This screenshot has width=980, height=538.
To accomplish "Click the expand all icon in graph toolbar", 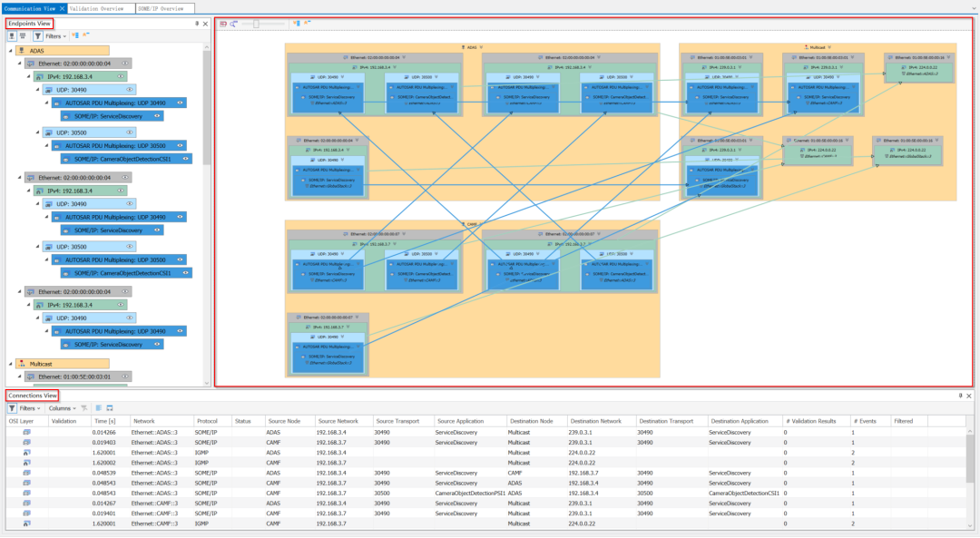I will [x=296, y=24].
